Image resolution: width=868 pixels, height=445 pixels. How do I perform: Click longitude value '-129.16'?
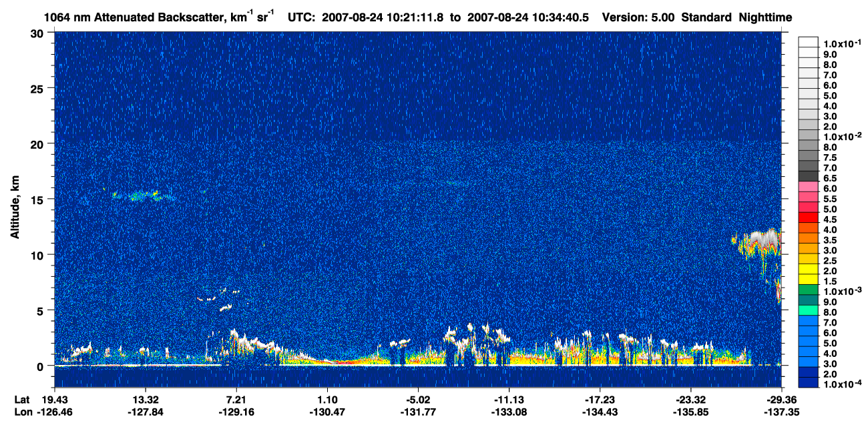coord(236,412)
